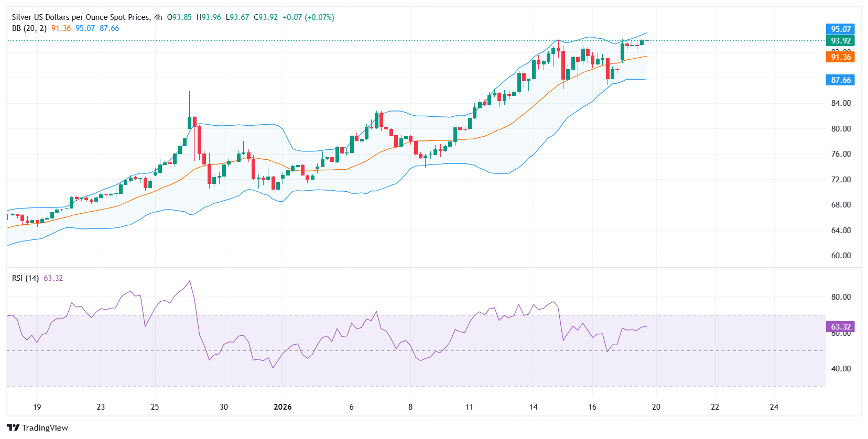
Task: Click the 40.00 level on the RSI axis
Action: (x=841, y=369)
